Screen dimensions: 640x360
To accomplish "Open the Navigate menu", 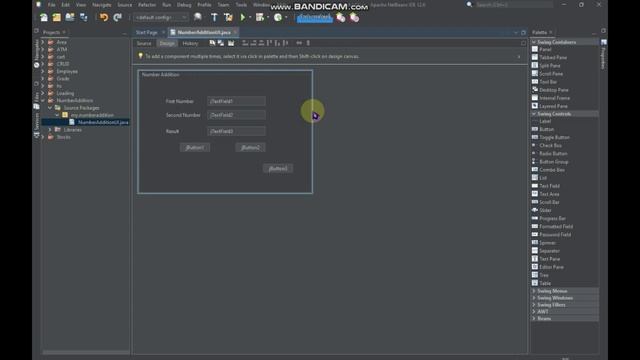I will point(102,5).
